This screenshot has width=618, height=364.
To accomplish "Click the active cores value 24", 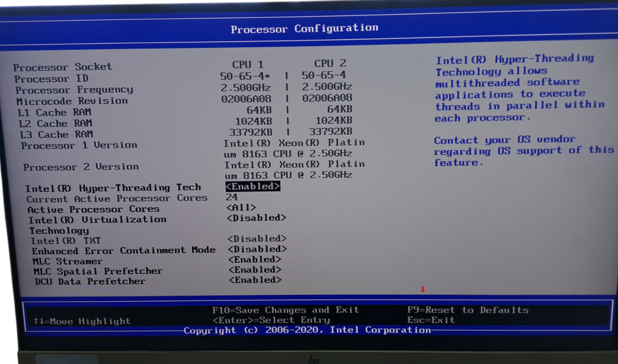I will click(232, 197).
